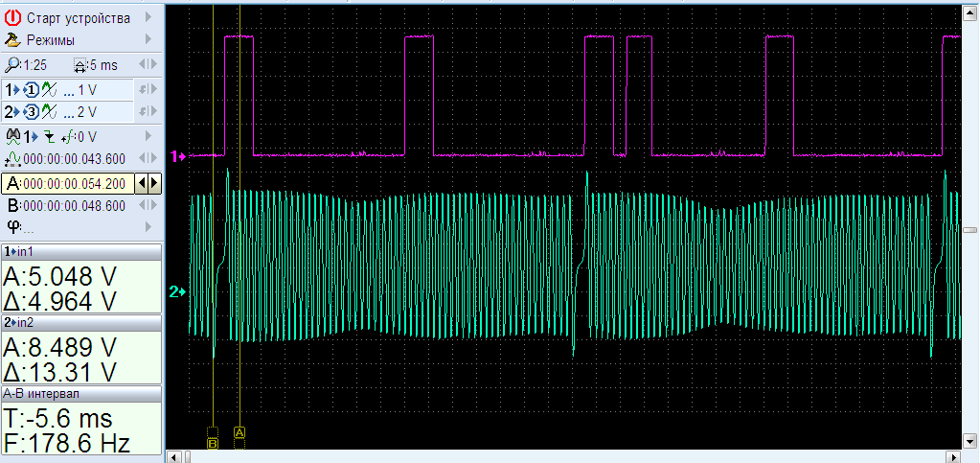Select in1 delta Δ:4.964 V
980x463 pixels.
point(59,301)
